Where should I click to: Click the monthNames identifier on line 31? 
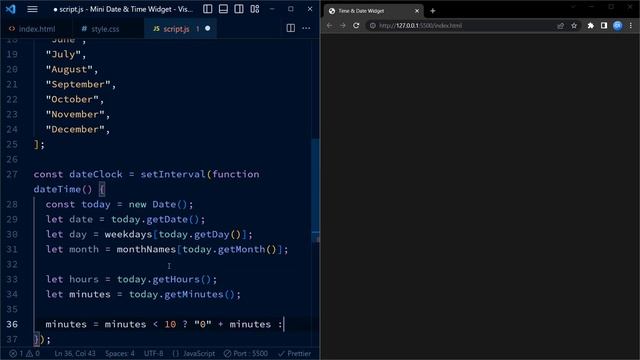coord(146,249)
